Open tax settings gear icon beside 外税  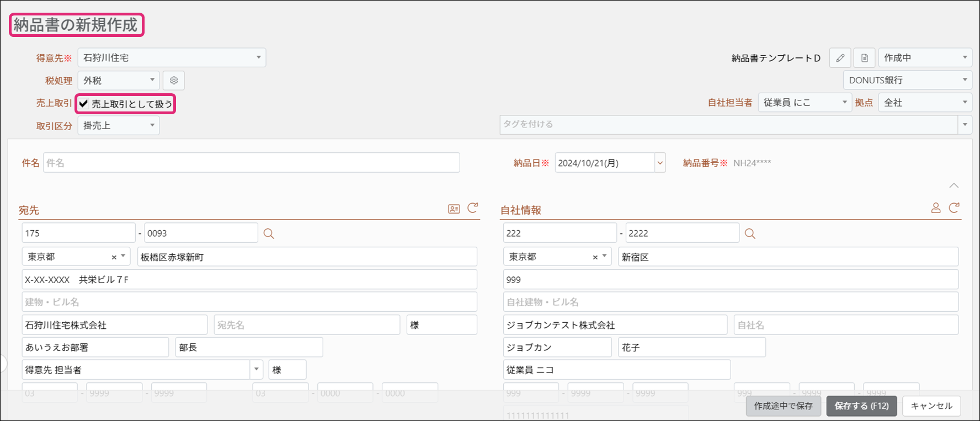[x=174, y=81]
